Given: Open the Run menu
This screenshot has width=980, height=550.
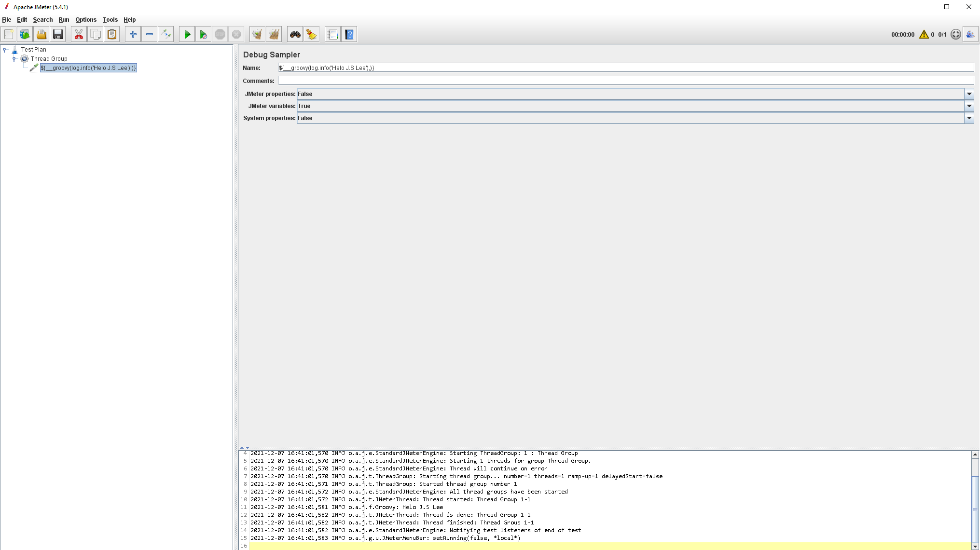Looking at the screenshot, I should (x=64, y=20).
